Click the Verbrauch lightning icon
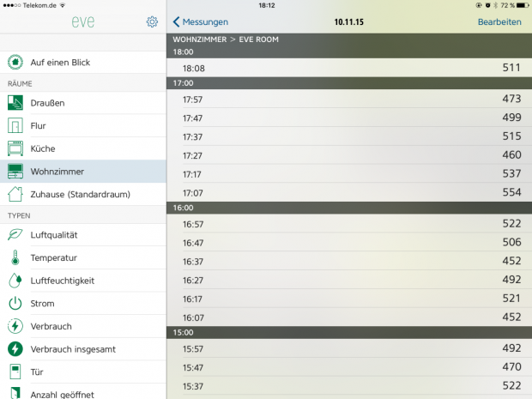Viewport: 532px width, 399px height. (15, 326)
